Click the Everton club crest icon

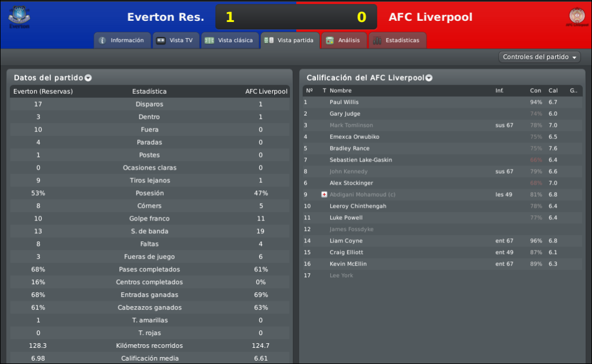pos(19,17)
